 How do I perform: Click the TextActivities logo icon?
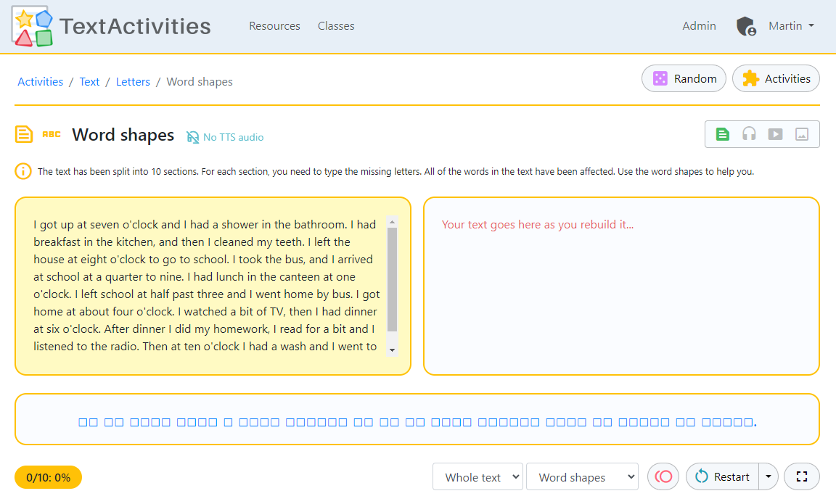coord(32,26)
